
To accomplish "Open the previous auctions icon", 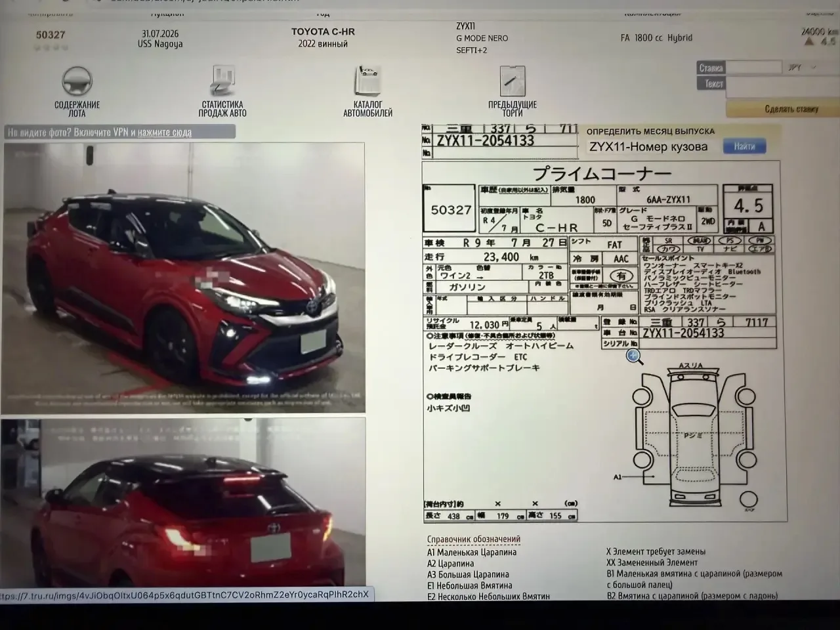I will pos(512,82).
